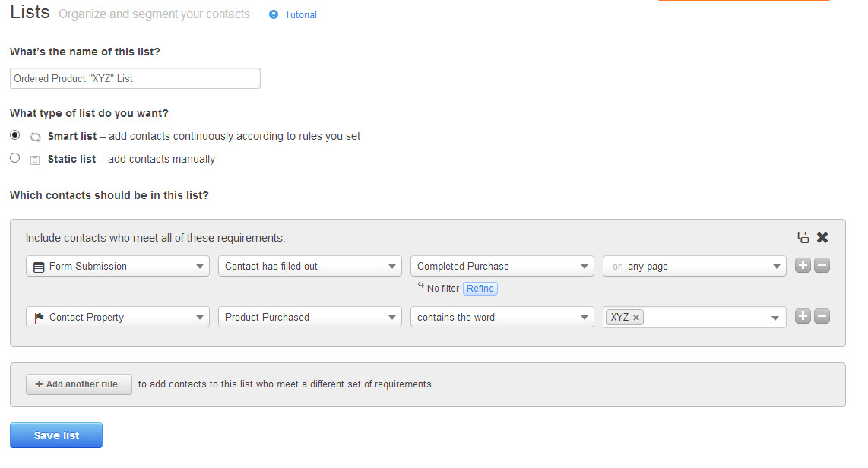
Task: Open the Form Submission dropdown
Action: [x=118, y=267]
